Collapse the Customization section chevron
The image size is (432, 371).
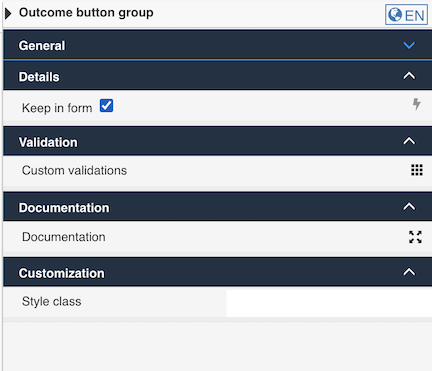(x=409, y=272)
